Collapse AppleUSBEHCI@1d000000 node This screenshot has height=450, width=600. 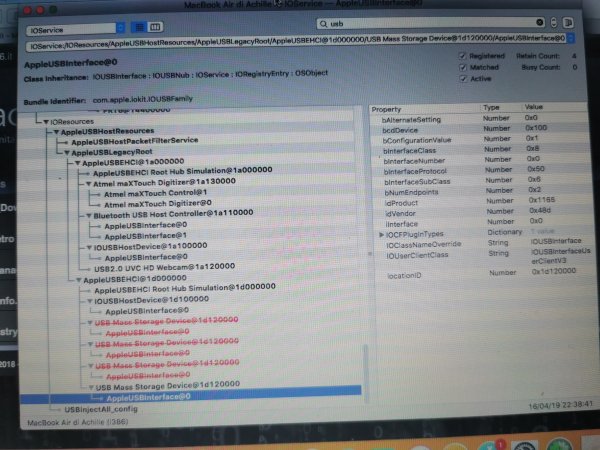coord(78,280)
